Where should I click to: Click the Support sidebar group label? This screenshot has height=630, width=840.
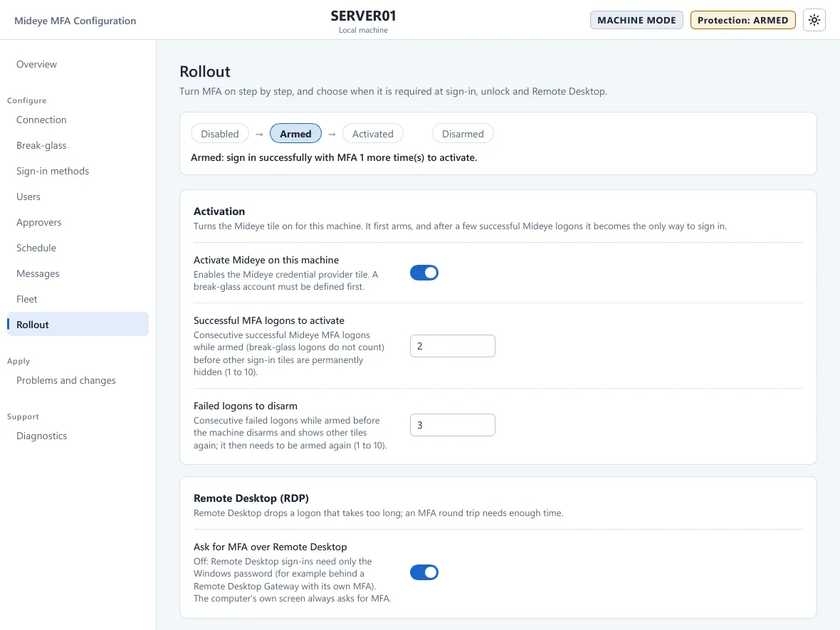23,416
